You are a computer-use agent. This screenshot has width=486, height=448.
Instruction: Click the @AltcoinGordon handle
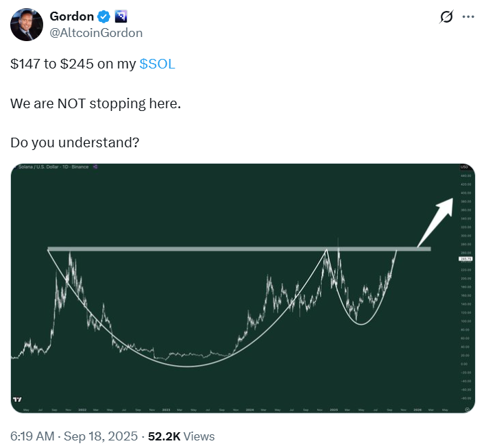pyautogui.click(x=96, y=33)
